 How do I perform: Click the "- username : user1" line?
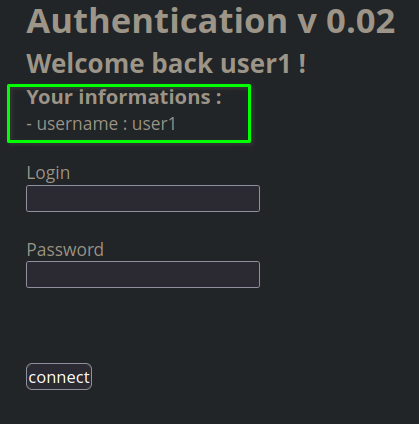point(101,124)
